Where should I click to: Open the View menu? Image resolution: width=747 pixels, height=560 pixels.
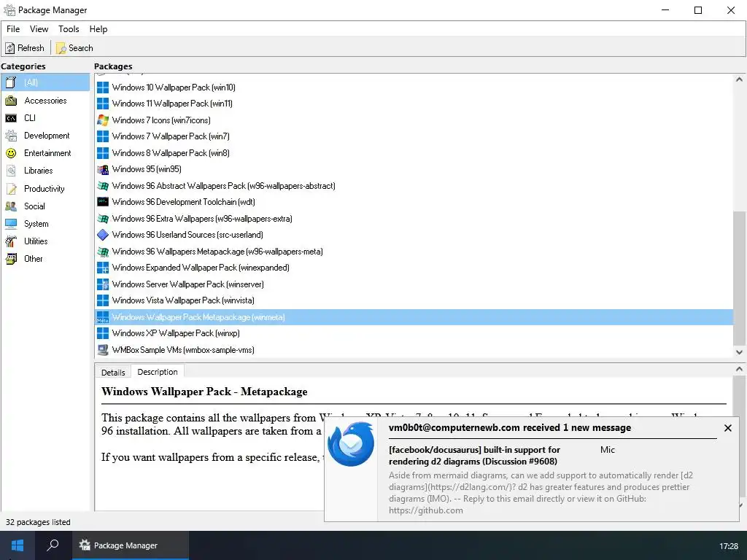click(39, 29)
